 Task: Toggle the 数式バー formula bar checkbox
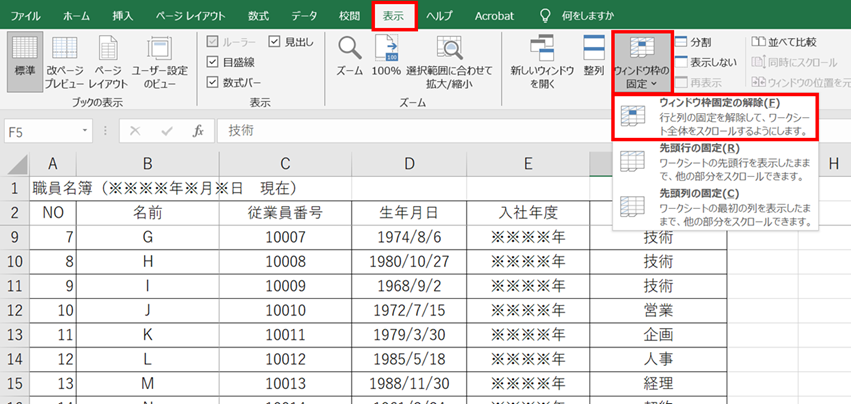213,83
